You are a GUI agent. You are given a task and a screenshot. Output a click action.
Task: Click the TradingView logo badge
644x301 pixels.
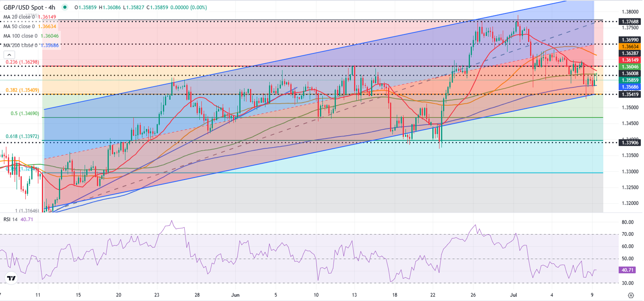[11, 278]
